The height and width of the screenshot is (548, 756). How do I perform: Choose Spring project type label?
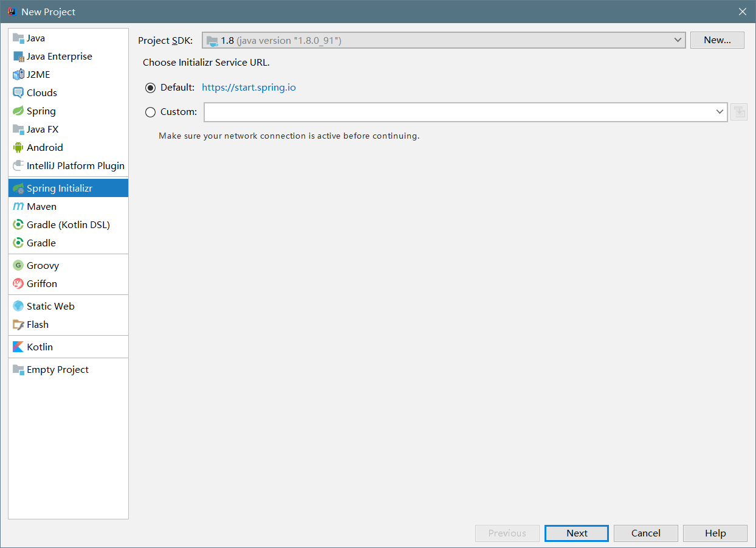(x=41, y=111)
